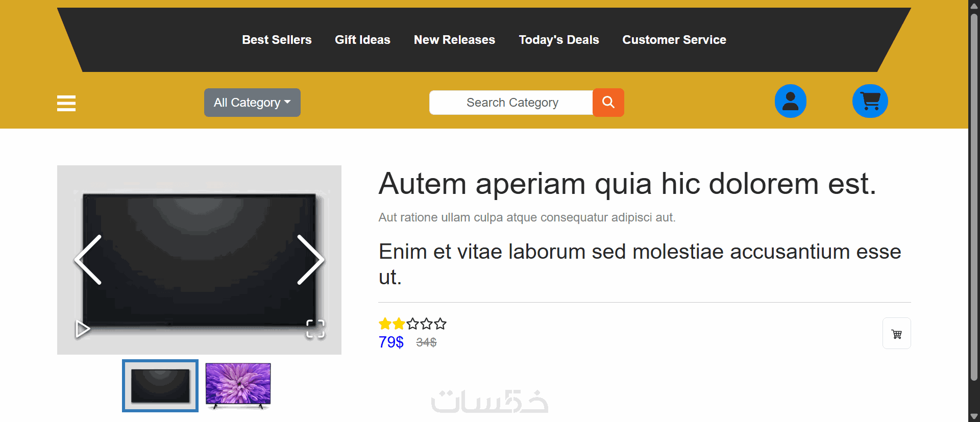This screenshot has height=422, width=980.
Task: Open the Best Sellers menu item
Action: tap(277, 40)
